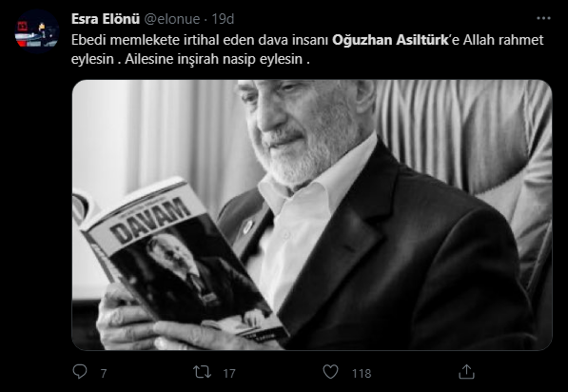Retweet this post using the arrows icon

[202, 372]
